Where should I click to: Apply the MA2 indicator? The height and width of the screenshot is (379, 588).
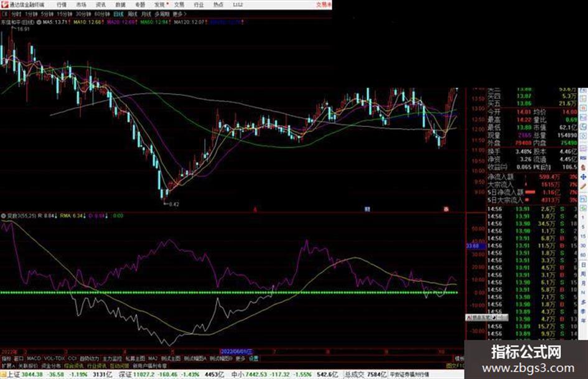point(153,358)
